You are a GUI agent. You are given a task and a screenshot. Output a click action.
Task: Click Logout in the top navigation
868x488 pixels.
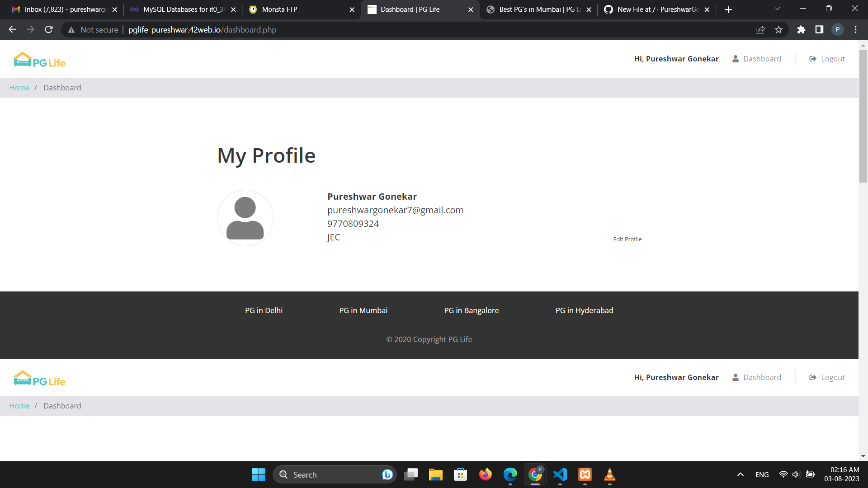tap(832, 59)
